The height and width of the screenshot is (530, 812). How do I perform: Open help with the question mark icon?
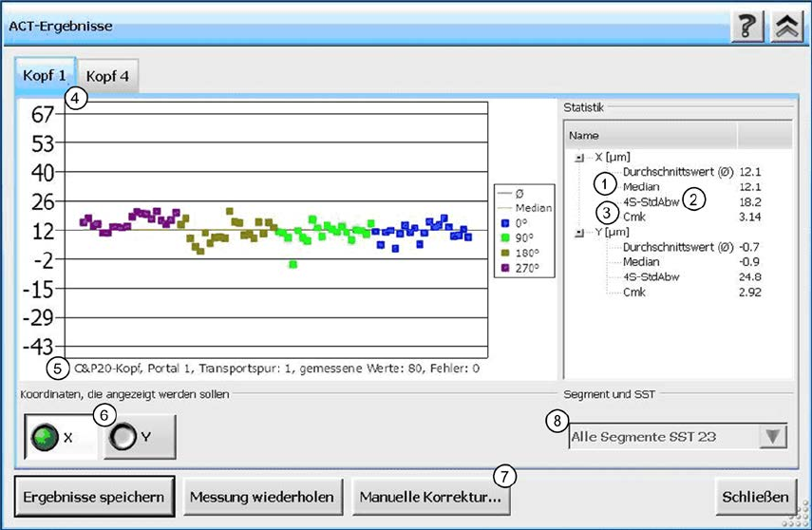pyautogui.click(x=747, y=27)
